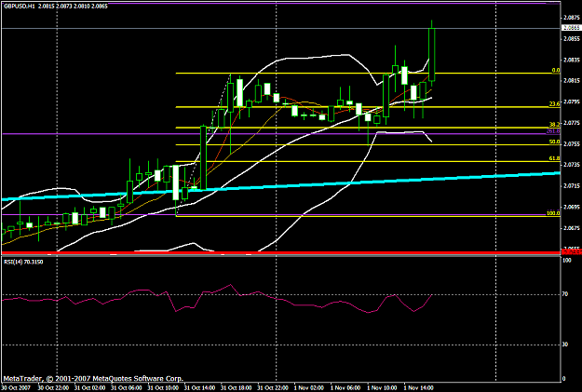Image resolution: width=582 pixels, height=392 pixels.
Task: Click the 1 Nov 10:00 time label
Action: 381,388
